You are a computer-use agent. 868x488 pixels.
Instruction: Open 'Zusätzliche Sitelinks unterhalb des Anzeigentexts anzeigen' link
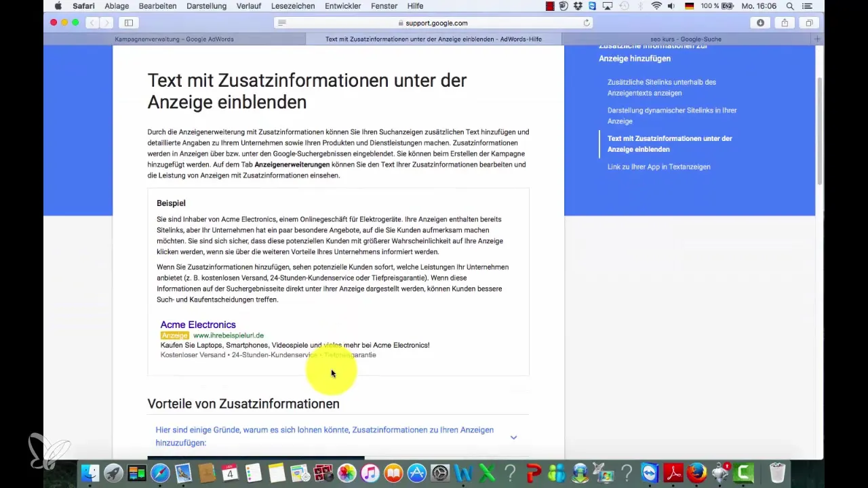point(662,87)
